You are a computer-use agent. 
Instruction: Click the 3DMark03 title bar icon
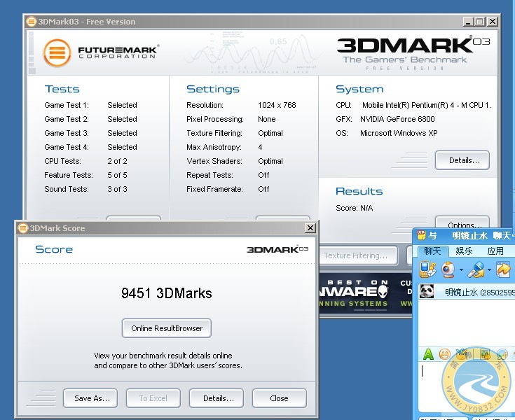click(32, 22)
